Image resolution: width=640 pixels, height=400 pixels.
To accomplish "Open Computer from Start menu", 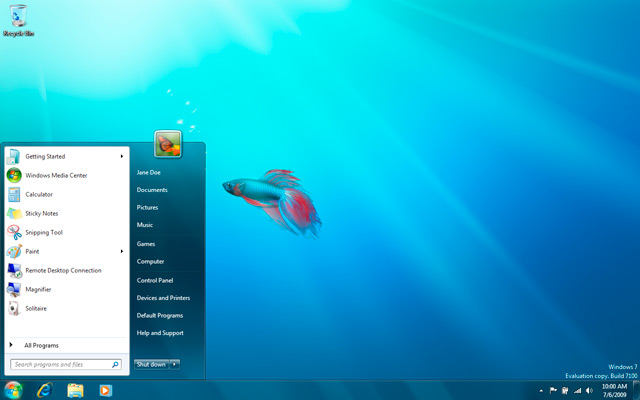I will [x=151, y=261].
